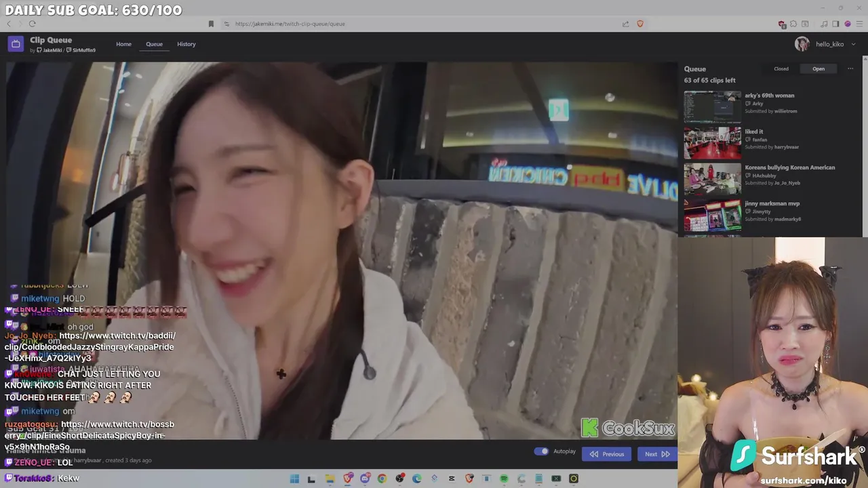Open Notepad from the taskbar
The image size is (868, 488).
click(538, 479)
